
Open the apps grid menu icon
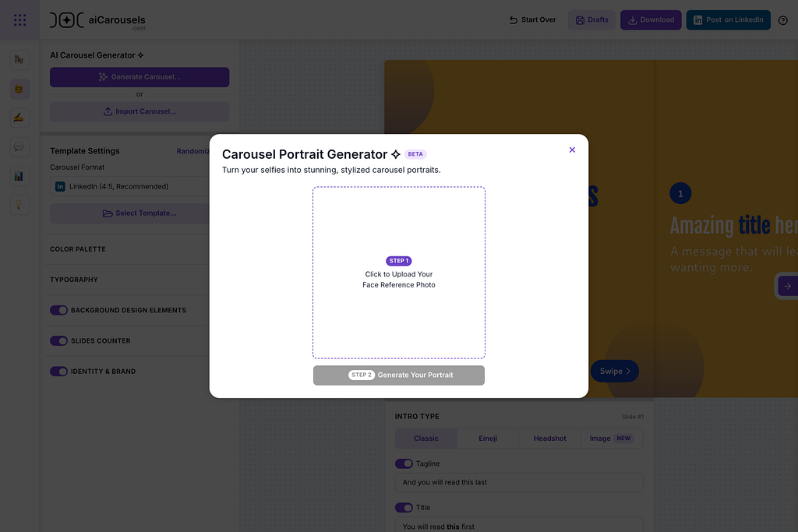(19, 19)
